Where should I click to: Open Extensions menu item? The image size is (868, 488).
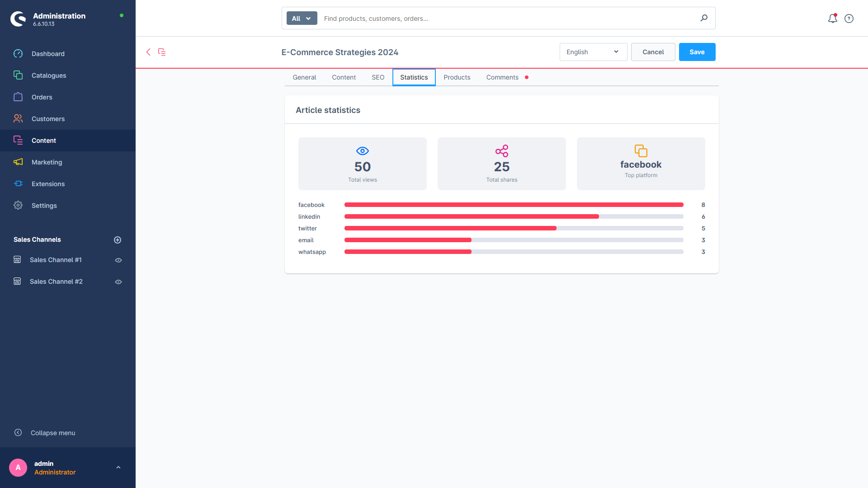(68, 184)
